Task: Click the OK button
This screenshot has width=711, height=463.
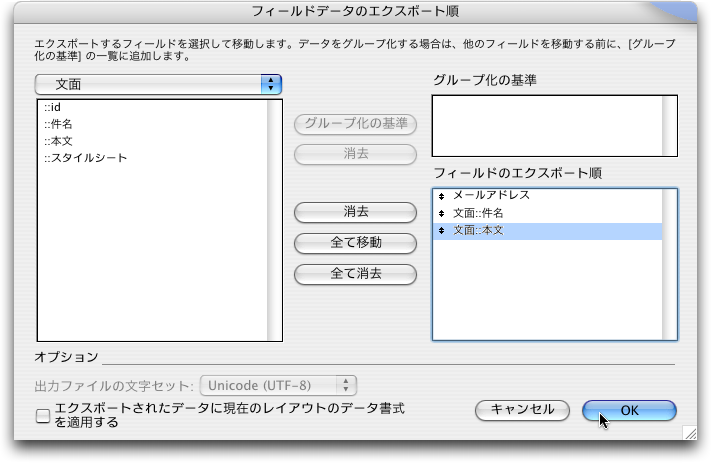Action: [x=629, y=410]
